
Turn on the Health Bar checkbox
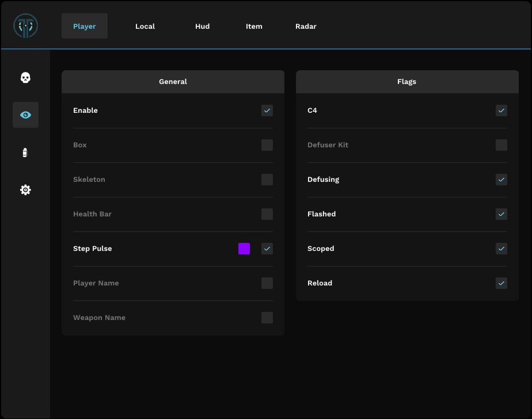click(267, 214)
